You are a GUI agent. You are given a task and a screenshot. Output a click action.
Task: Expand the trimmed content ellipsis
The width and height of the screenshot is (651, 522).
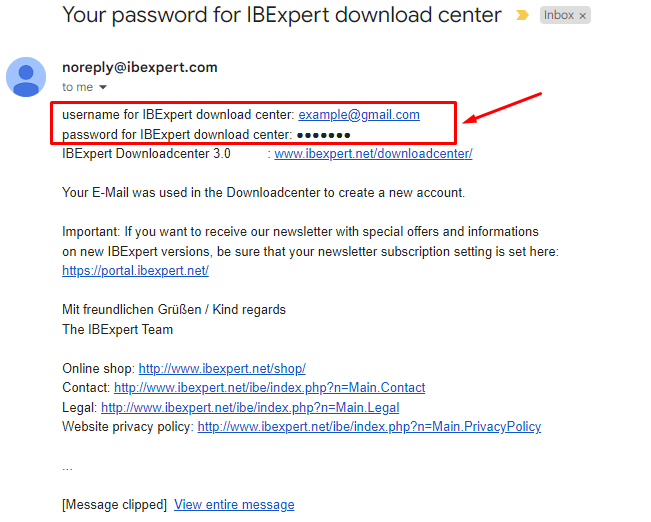(x=67, y=468)
